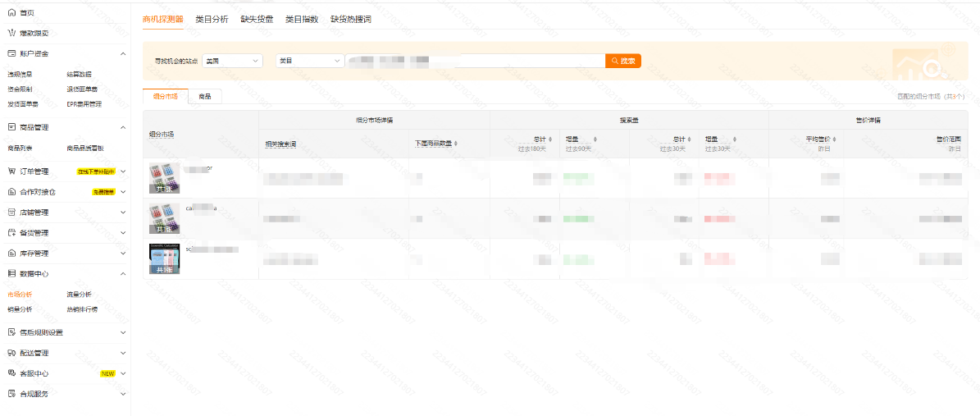
Task: Select the 客服中心 chat icon
Action: click(11, 373)
